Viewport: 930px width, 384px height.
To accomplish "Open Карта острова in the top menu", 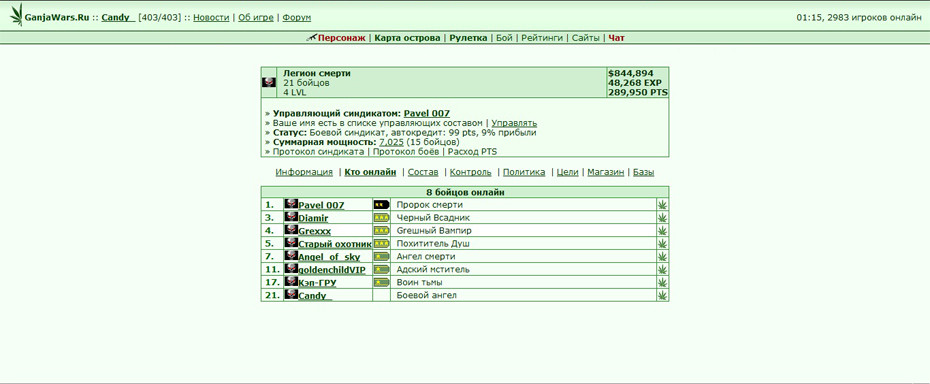I will tap(407, 38).
